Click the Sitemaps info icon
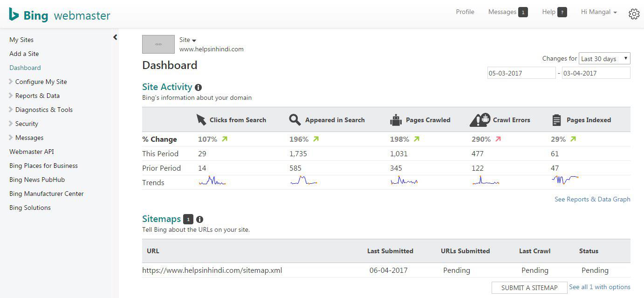Viewport: 644px width, 298px height. click(200, 219)
